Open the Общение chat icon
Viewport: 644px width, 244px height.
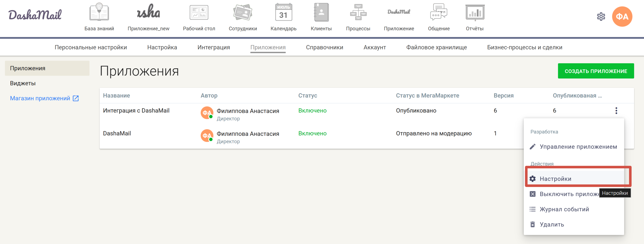click(x=439, y=12)
